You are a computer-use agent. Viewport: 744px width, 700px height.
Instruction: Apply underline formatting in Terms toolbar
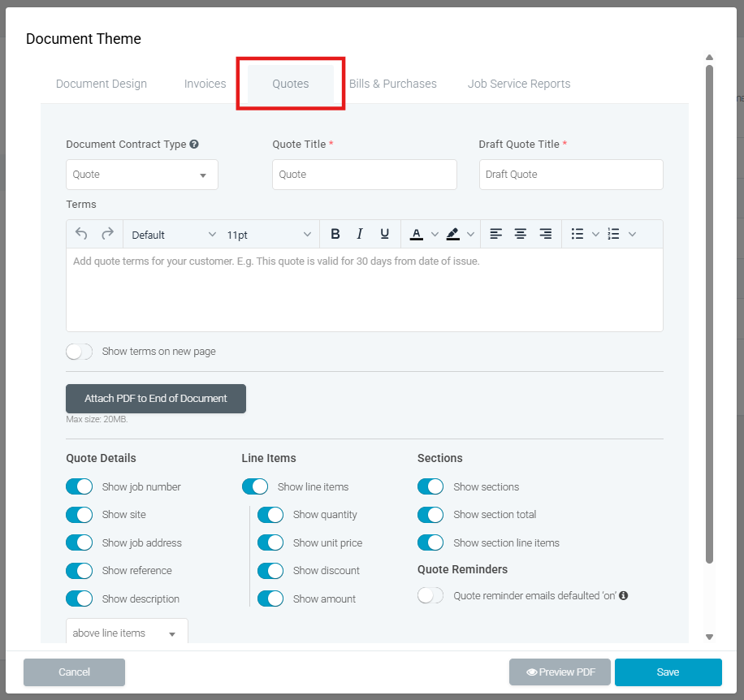(x=384, y=234)
